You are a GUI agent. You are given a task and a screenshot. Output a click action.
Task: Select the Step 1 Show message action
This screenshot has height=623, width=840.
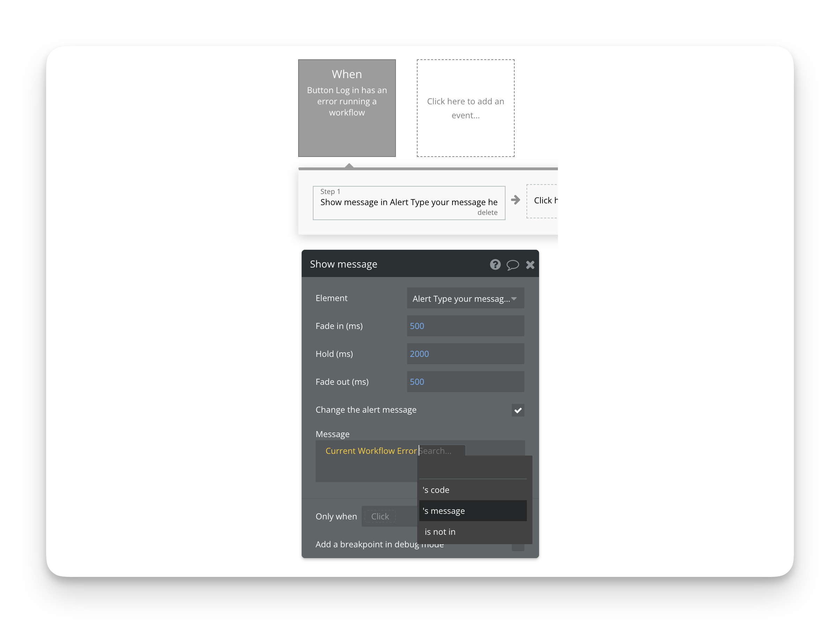pos(408,202)
